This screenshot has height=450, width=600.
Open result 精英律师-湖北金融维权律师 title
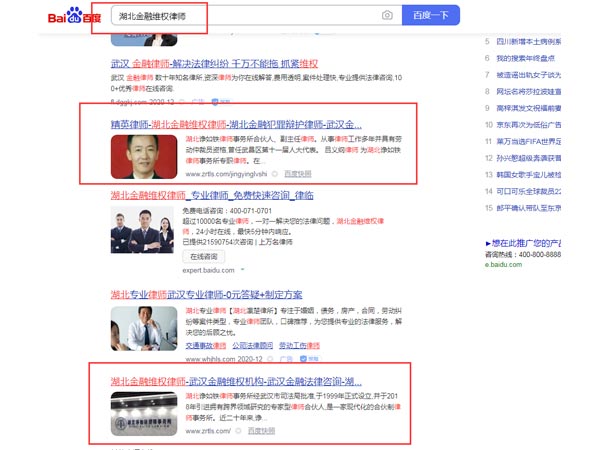tap(235, 122)
